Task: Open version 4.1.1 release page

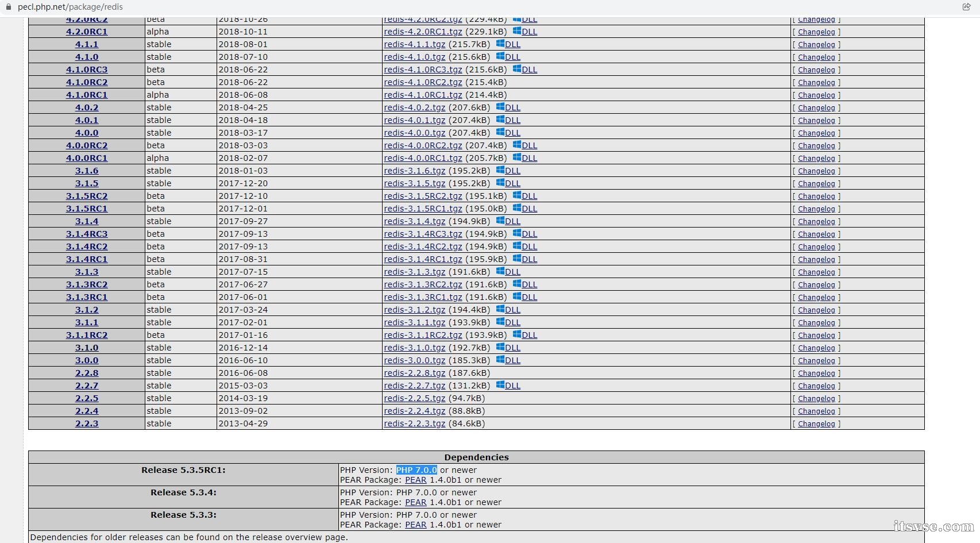Action: point(87,44)
